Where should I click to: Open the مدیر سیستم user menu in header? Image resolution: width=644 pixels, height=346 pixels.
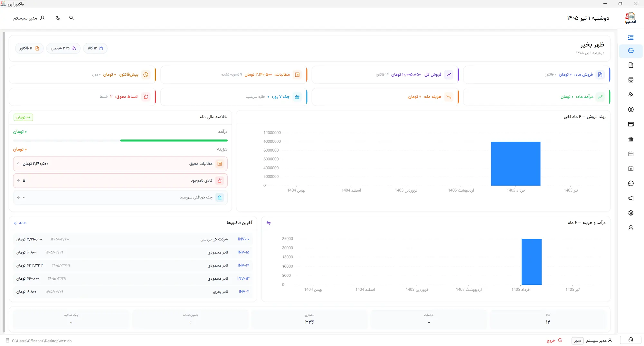[x=29, y=18]
